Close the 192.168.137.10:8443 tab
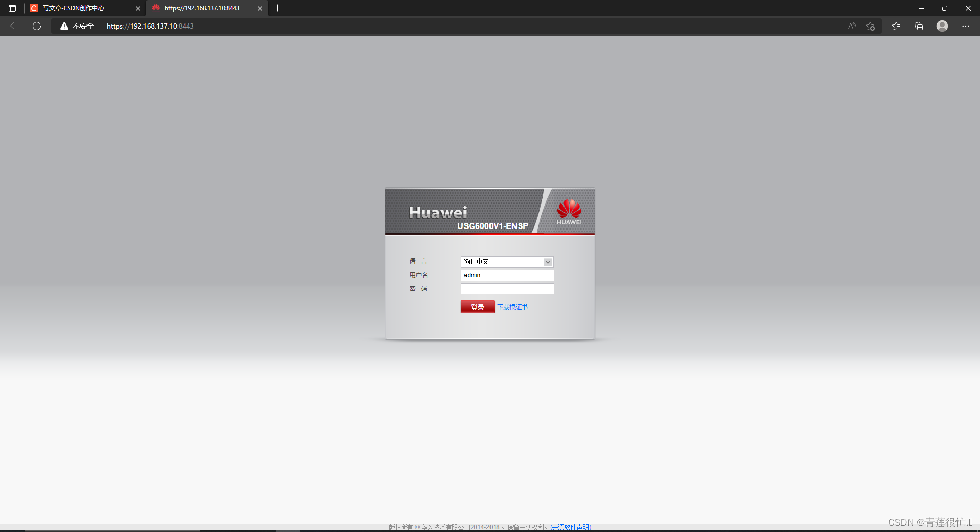980x532 pixels. point(260,8)
